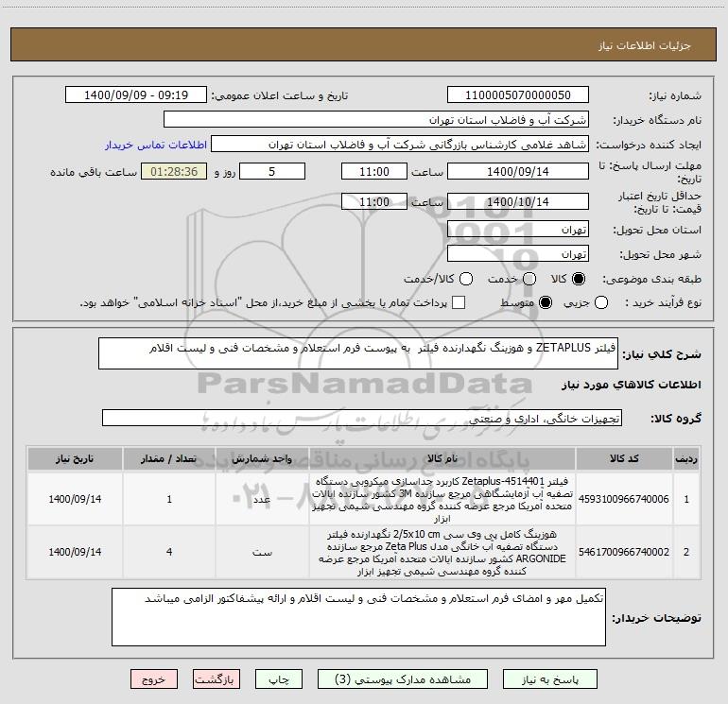
Task: Click the price validity hour field beside 1400/10/14
Action: pos(374,201)
